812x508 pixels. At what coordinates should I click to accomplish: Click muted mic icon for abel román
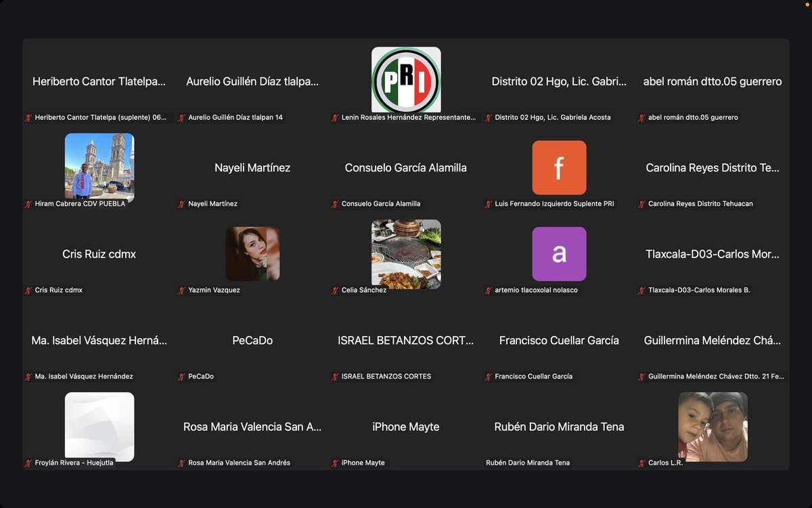(x=641, y=118)
